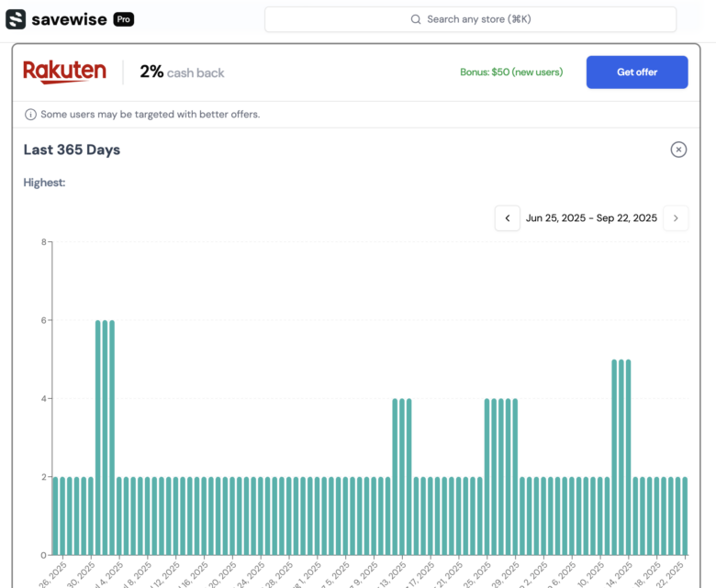Click the info icon beside targeted offers note
Screen dimensions: 716x588
[31, 115]
